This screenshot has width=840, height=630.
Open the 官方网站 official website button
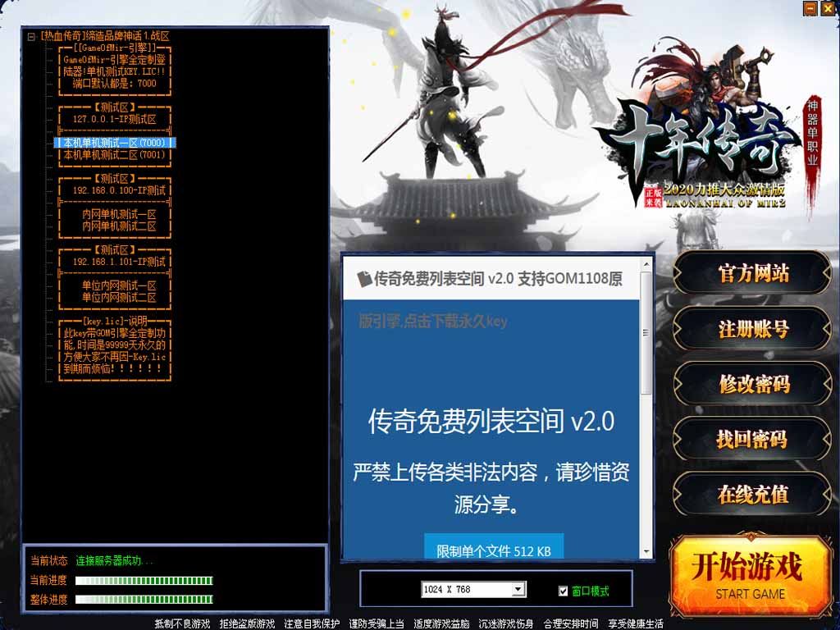(753, 273)
